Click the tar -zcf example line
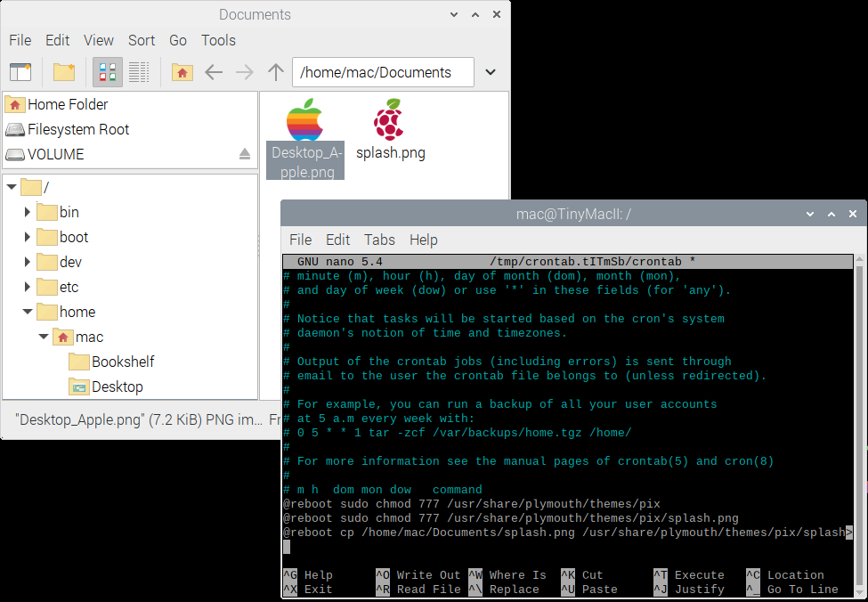 coord(458,433)
